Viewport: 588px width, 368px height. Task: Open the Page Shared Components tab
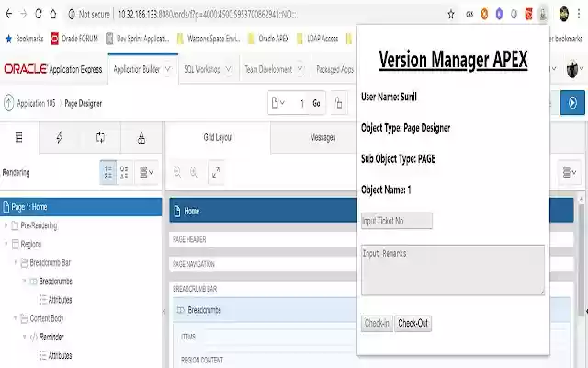click(x=141, y=137)
